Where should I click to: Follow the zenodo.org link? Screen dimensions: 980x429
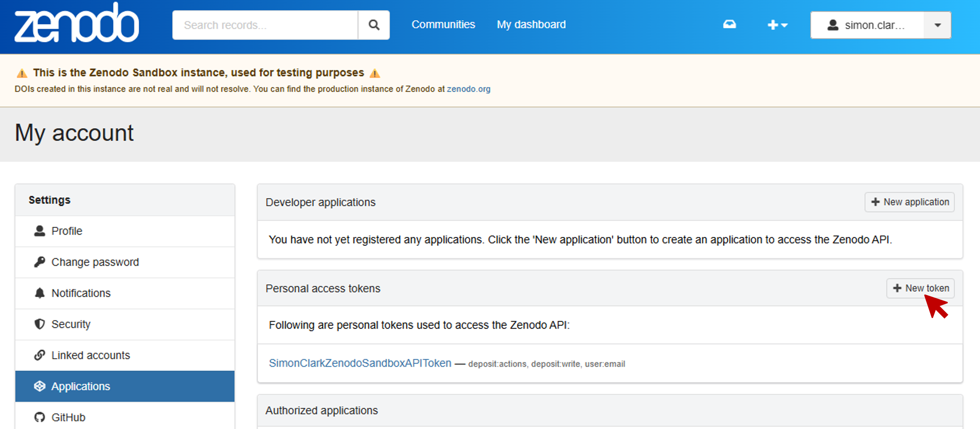tap(468, 89)
